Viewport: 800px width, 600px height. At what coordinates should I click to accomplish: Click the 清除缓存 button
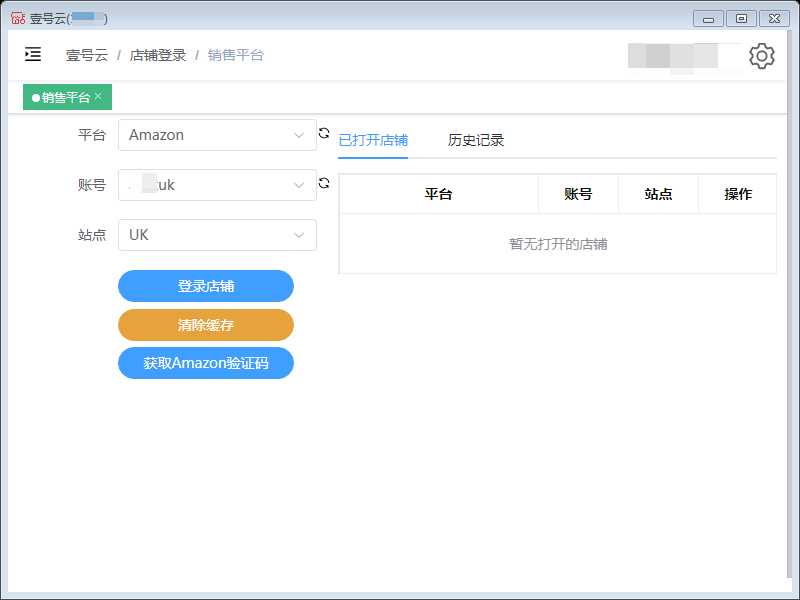tap(206, 324)
